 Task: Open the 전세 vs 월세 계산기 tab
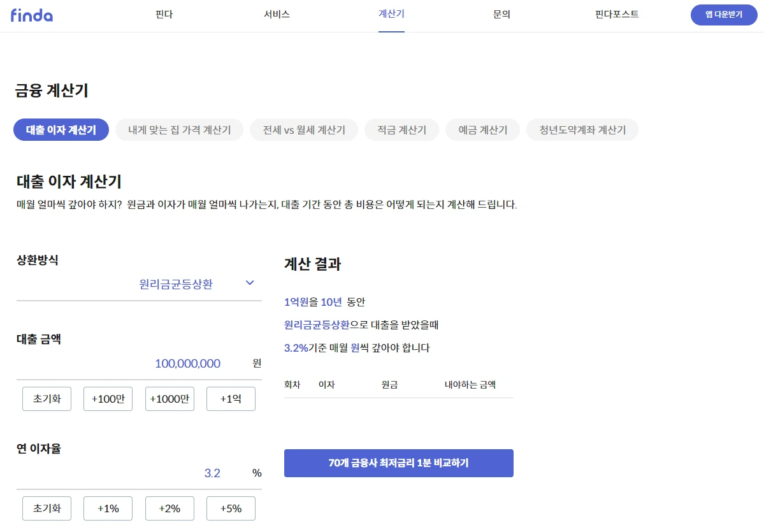pos(304,129)
